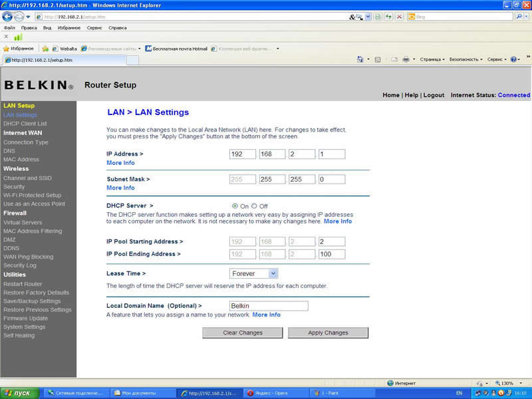Go back with the browser Back arrow
Image resolution: width=532 pixels, height=399 pixels.
tap(7, 16)
